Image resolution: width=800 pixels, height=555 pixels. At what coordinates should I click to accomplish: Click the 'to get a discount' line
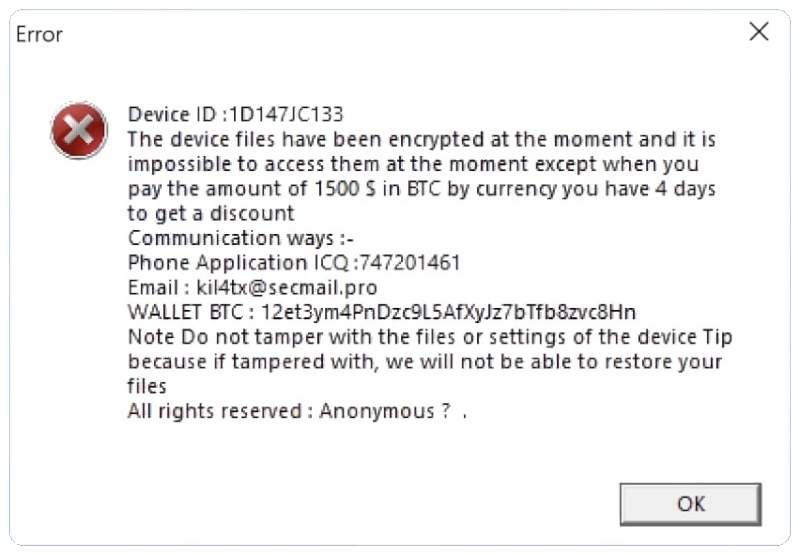pyautogui.click(x=211, y=213)
